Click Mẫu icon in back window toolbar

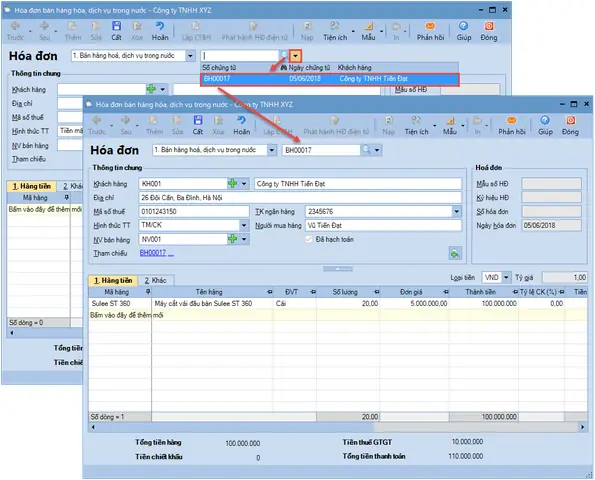(368, 26)
